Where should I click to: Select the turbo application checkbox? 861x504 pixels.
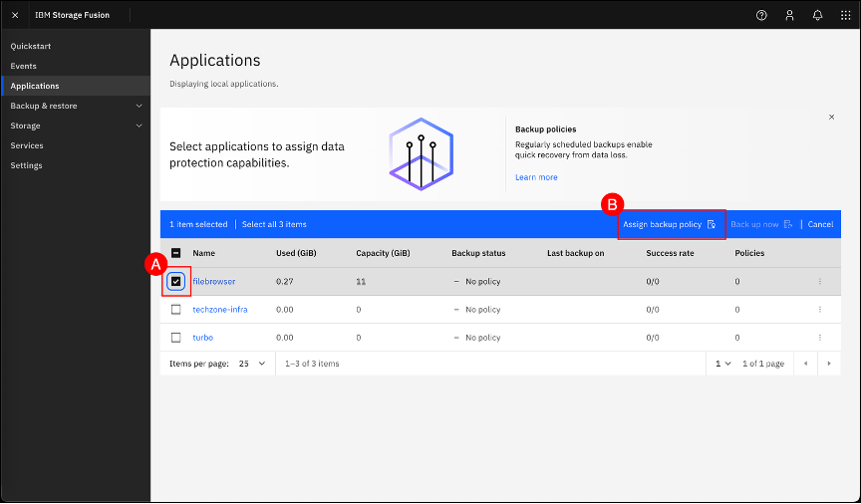[x=176, y=338]
